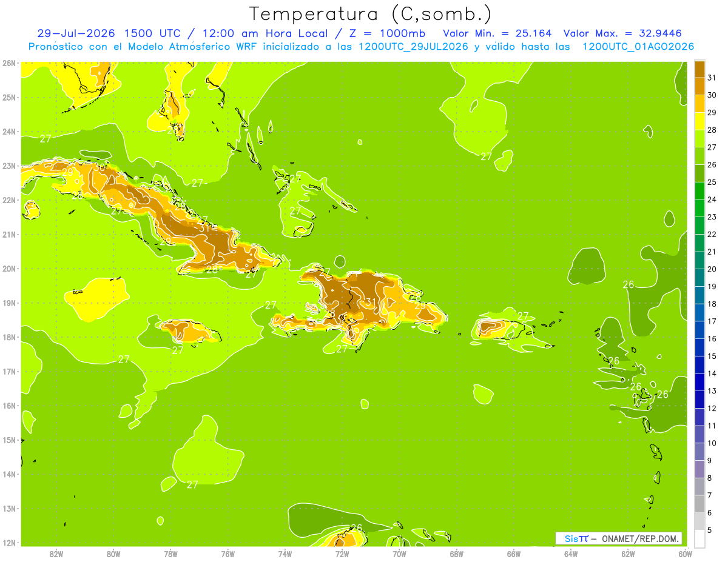Click the '31' contour label over Cuba
This screenshot has height=562, width=728.
coord(204,227)
